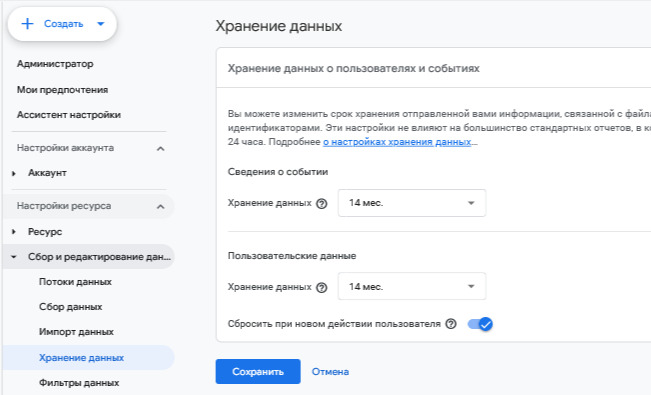
Task: Click the Отмена link
Action: tap(330, 372)
